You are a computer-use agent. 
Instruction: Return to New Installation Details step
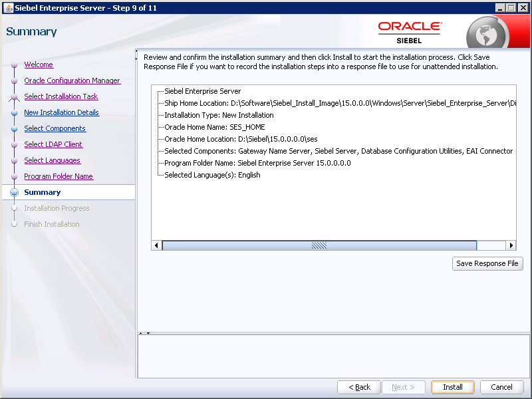(61, 112)
